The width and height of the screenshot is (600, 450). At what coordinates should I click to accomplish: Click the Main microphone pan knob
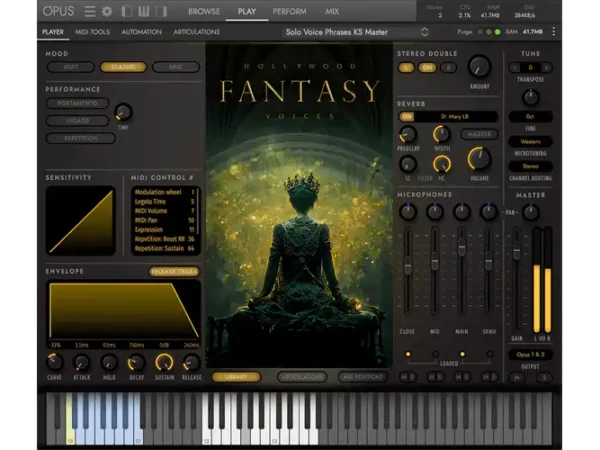coord(462,212)
